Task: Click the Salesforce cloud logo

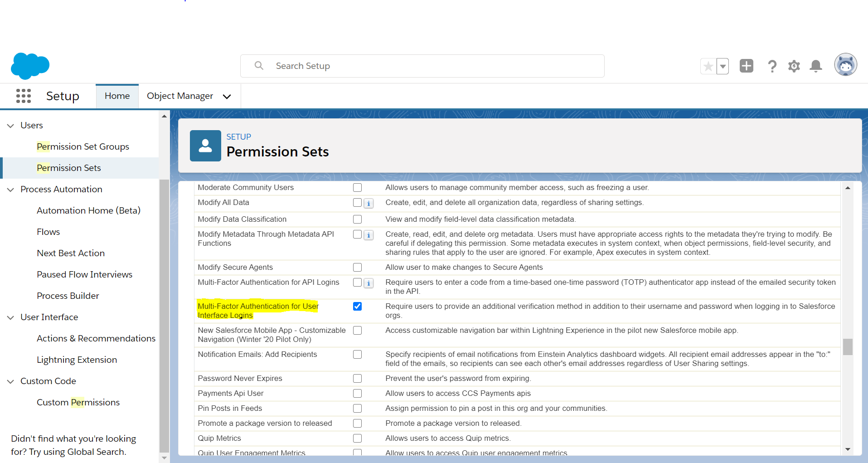Action: coord(30,65)
